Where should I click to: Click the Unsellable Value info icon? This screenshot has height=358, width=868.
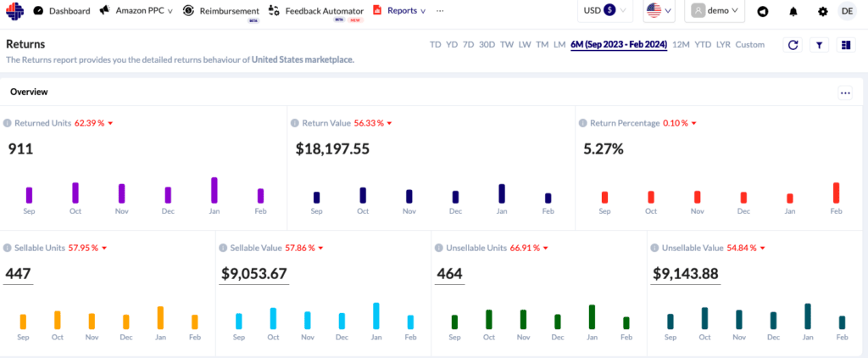point(655,249)
